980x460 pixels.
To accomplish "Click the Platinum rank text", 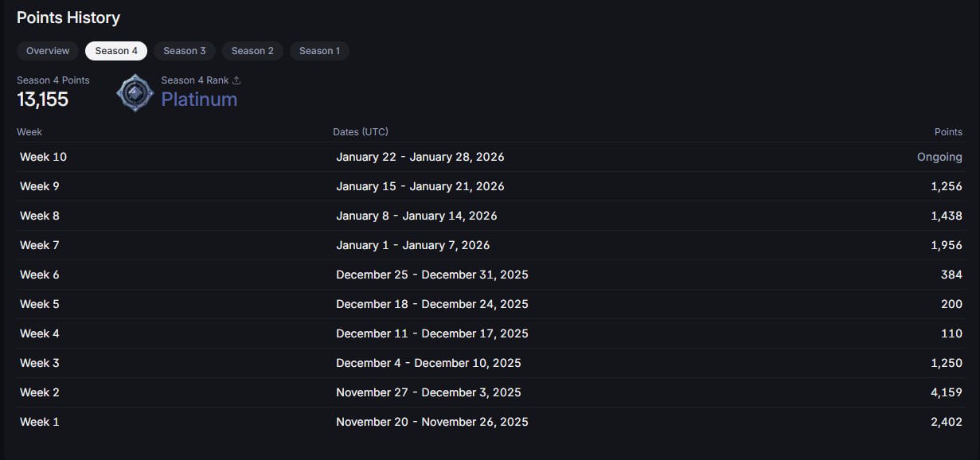I will point(199,99).
